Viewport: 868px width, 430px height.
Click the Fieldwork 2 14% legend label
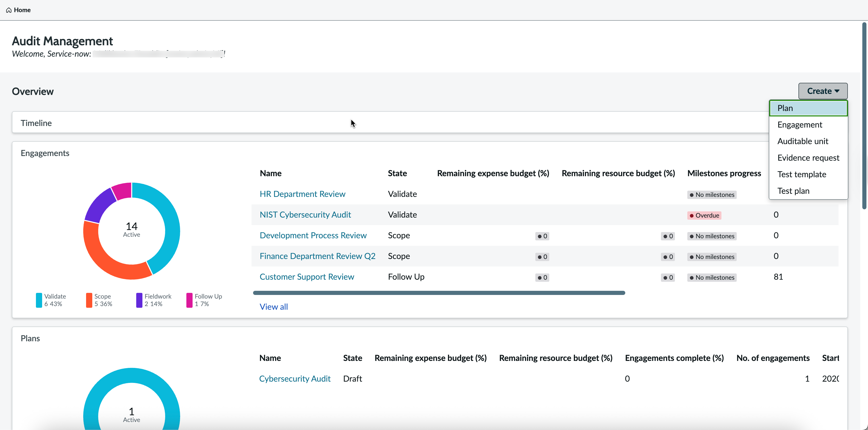[x=158, y=300]
